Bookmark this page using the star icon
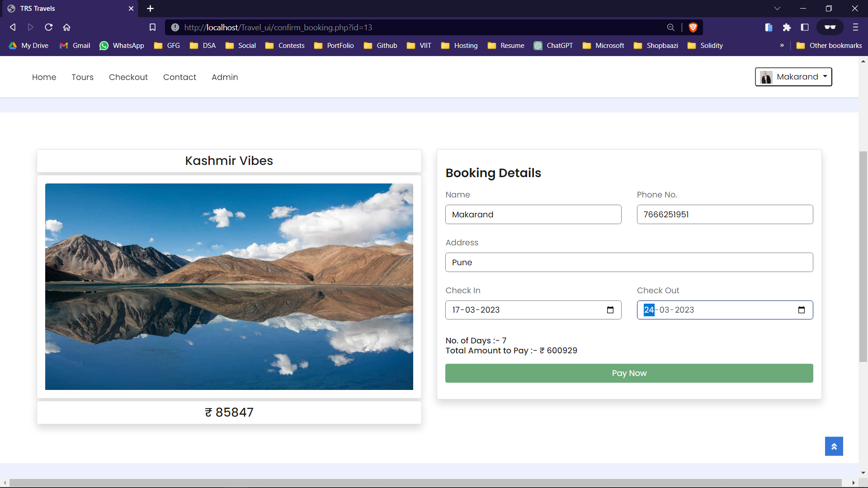This screenshot has width=868, height=488. (152, 27)
